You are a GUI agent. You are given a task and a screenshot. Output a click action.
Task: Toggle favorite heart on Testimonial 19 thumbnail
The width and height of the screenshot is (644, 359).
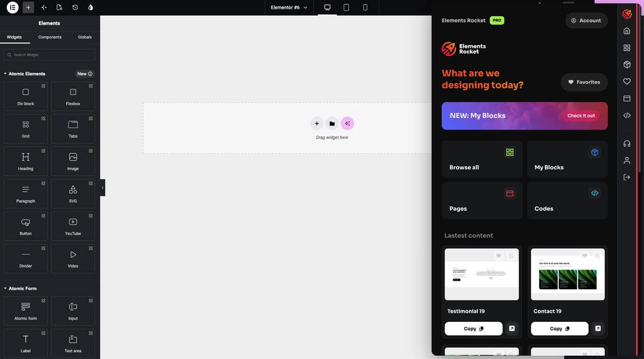pos(499,256)
